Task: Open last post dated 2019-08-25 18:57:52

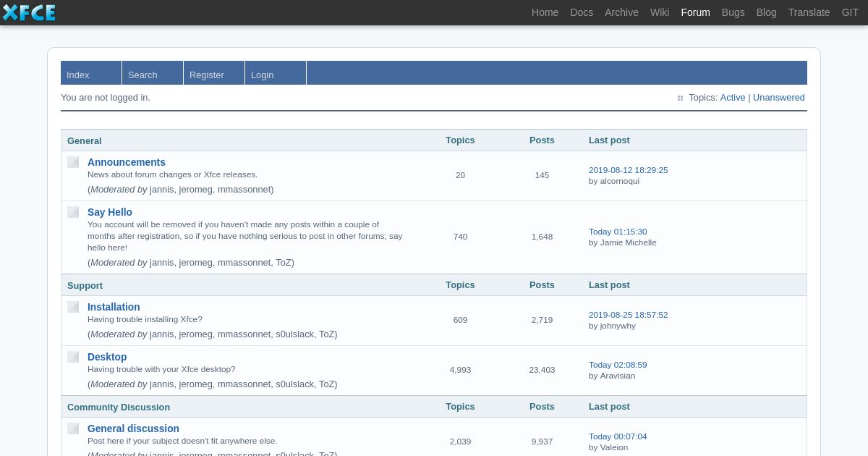Action: (628, 315)
